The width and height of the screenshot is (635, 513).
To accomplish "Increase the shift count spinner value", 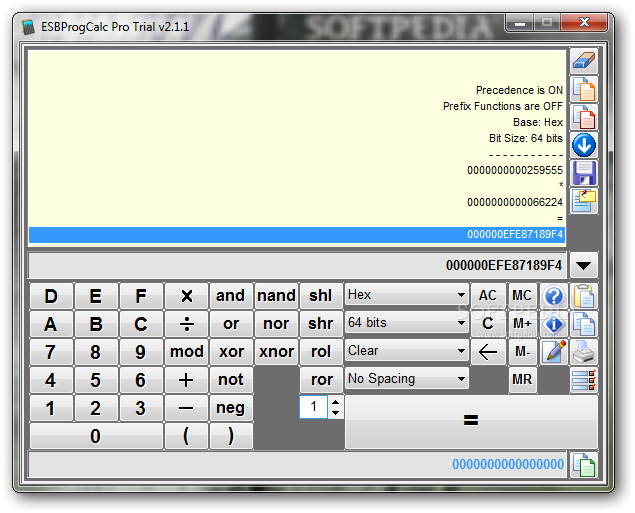I will pyautogui.click(x=335, y=402).
